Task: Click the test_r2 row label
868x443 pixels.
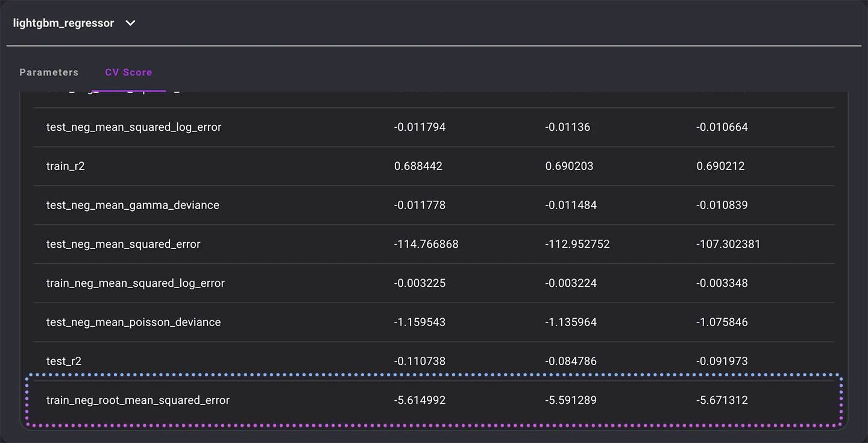Action: coord(64,361)
